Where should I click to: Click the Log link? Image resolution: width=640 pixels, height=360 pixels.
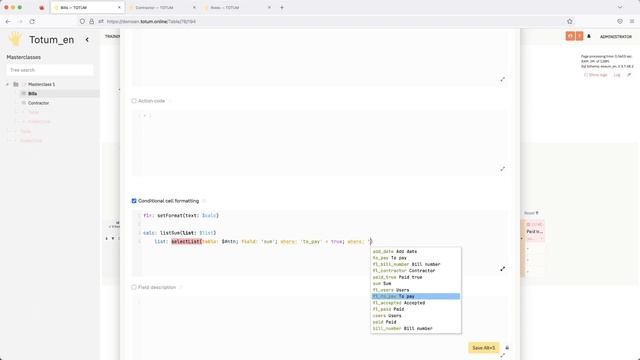coord(617,75)
